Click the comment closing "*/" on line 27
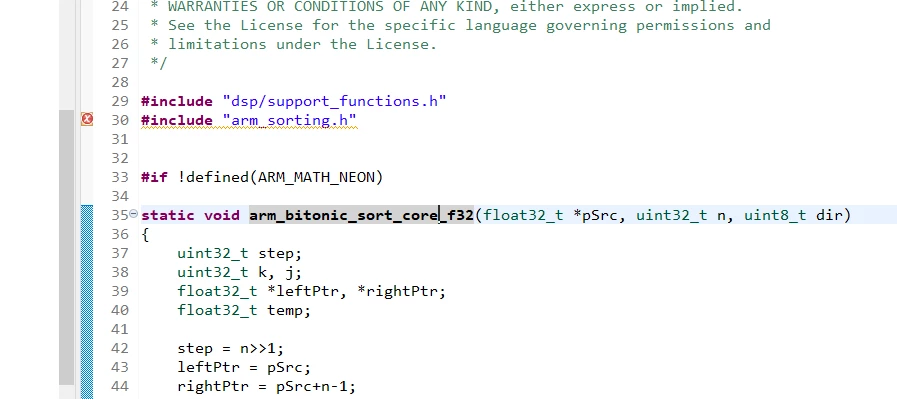Screen dimensions: 897x399 tap(158, 63)
